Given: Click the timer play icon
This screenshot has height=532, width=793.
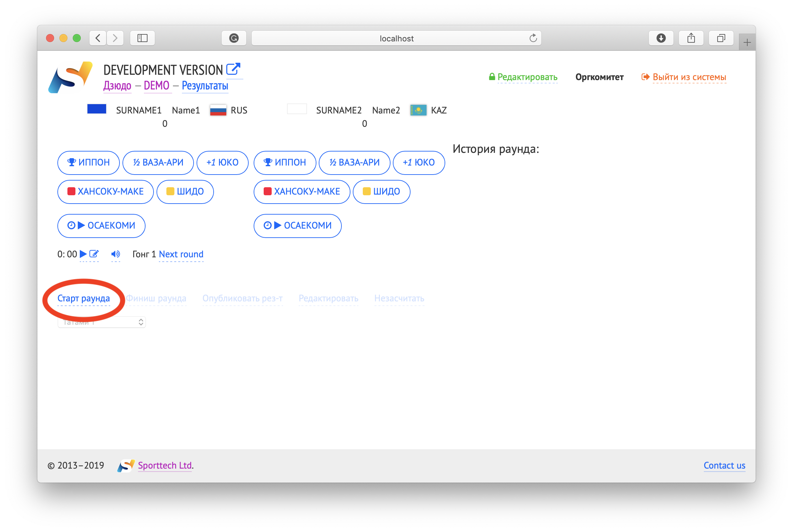Looking at the screenshot, I should pos(83,254).
